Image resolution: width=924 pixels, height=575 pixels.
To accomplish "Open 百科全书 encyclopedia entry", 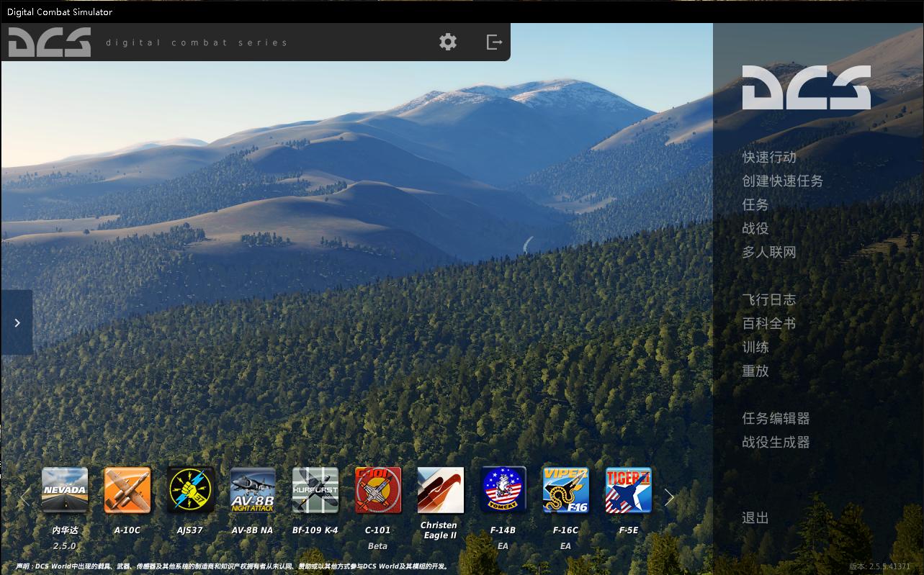I will click(769, 323).
